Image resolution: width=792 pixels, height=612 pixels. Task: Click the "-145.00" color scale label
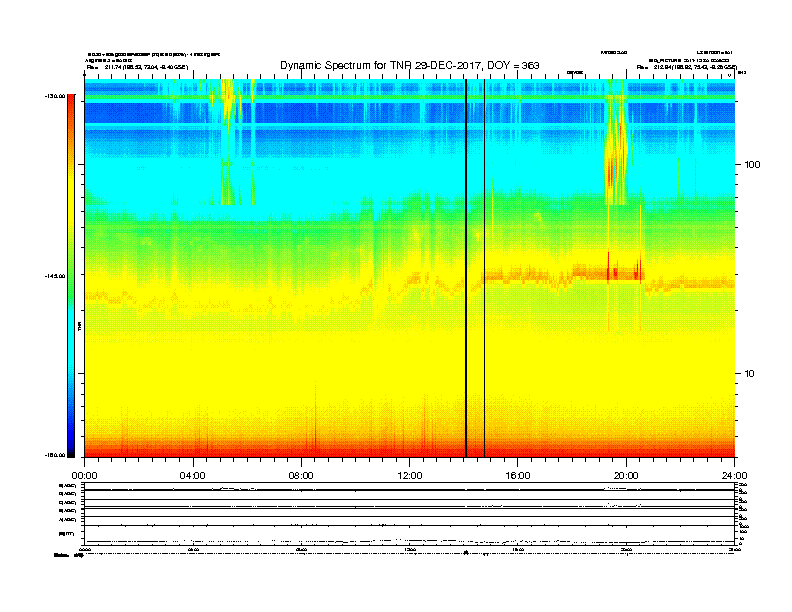point(55,276)
